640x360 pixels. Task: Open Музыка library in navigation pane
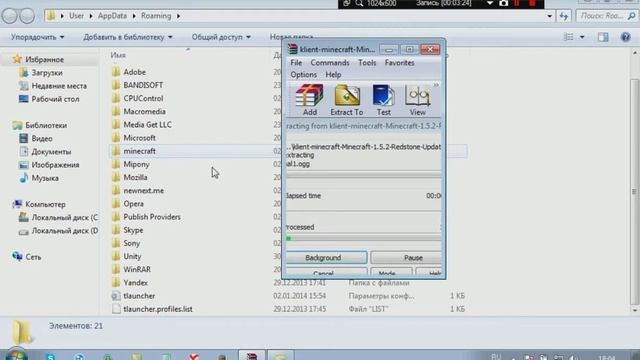44,178
